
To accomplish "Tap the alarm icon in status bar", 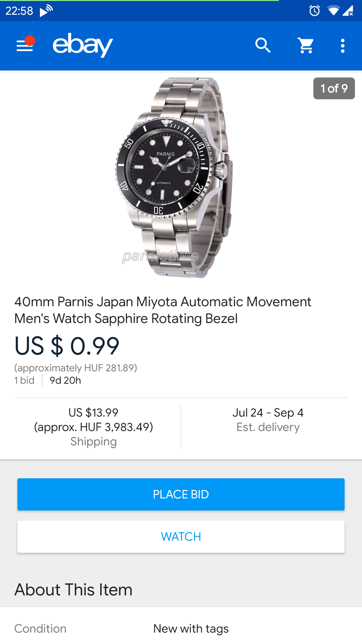I will tap(314, 11).
